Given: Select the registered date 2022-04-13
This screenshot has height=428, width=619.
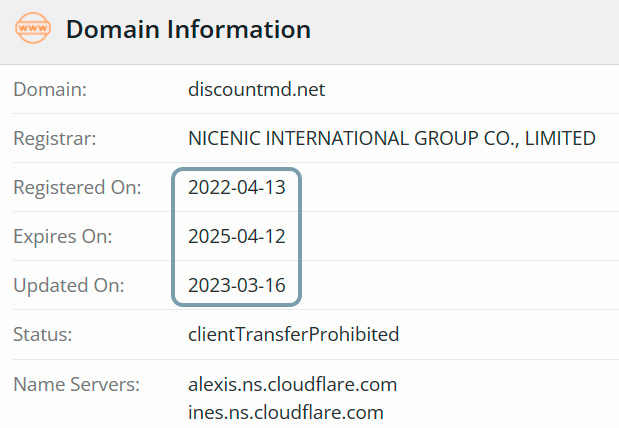Looking at the screenshot, I should (x=237, y=188).
